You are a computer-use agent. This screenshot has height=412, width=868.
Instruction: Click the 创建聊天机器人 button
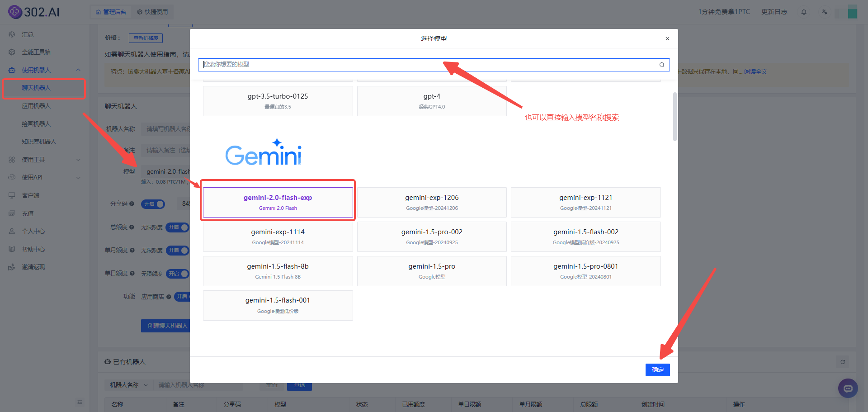pos(165,326)
